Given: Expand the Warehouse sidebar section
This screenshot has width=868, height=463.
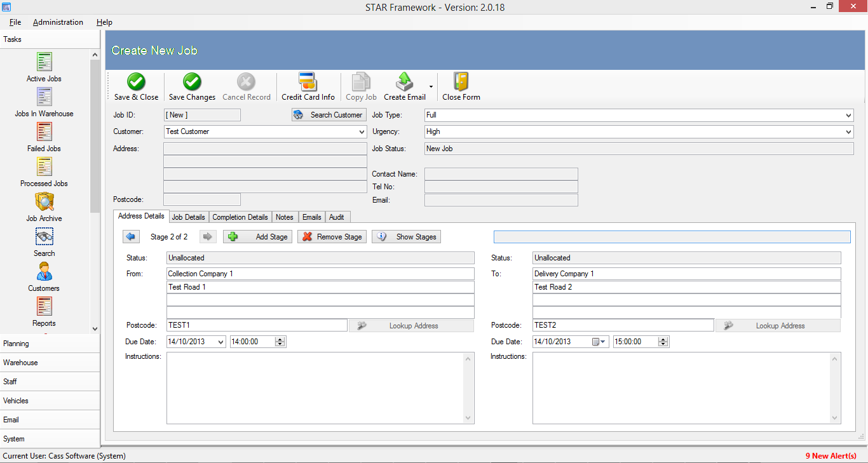Looking at the screenshot, I should coord(50,363).
